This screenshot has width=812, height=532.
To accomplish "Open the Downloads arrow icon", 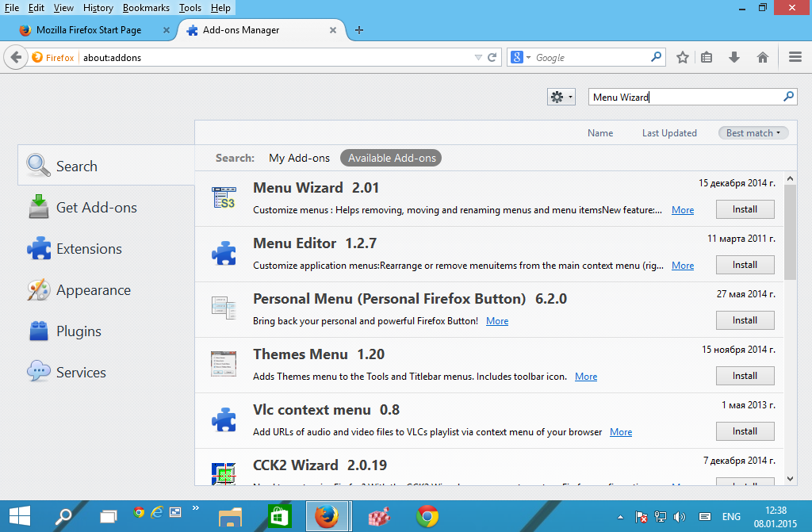I will point(733,57).
